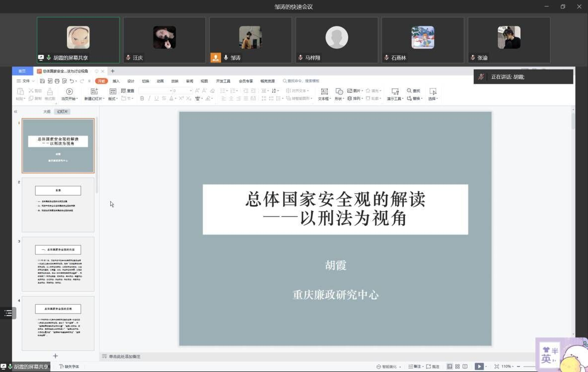
Task: Open the 插入 ribbon tab
Action: tap(116, 81)
